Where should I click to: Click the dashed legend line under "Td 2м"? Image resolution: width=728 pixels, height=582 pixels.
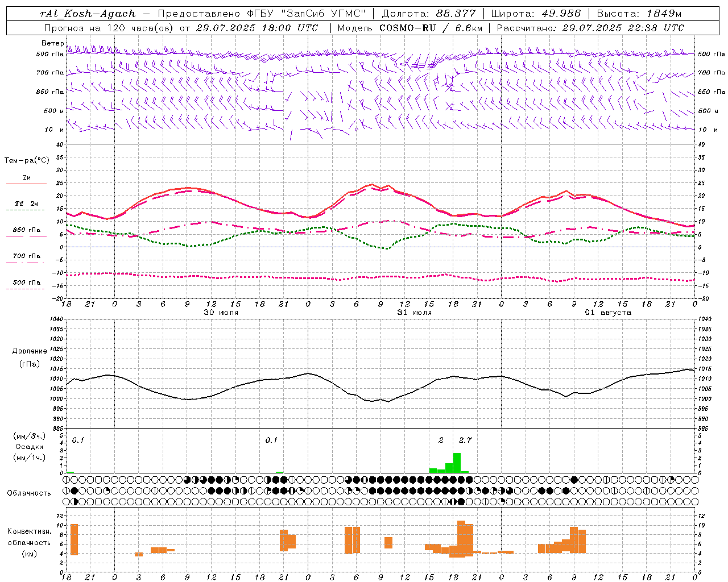pyautogui.click(x=25, y=210)
